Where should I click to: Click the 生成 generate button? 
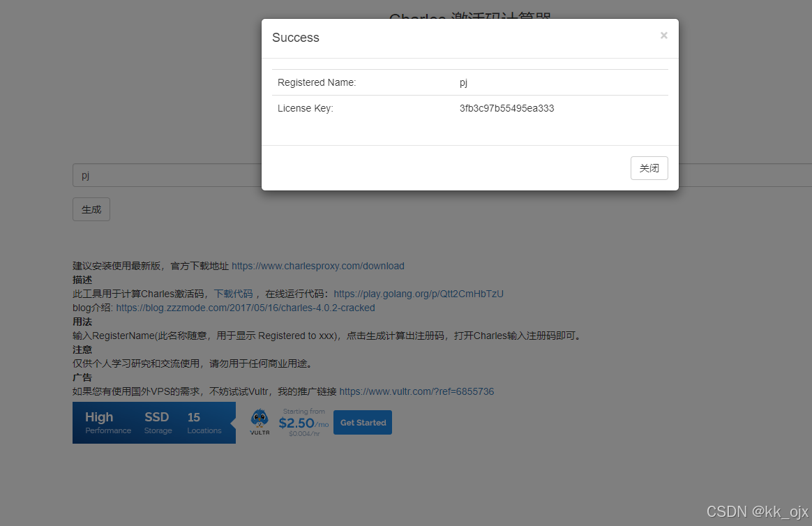91,210
